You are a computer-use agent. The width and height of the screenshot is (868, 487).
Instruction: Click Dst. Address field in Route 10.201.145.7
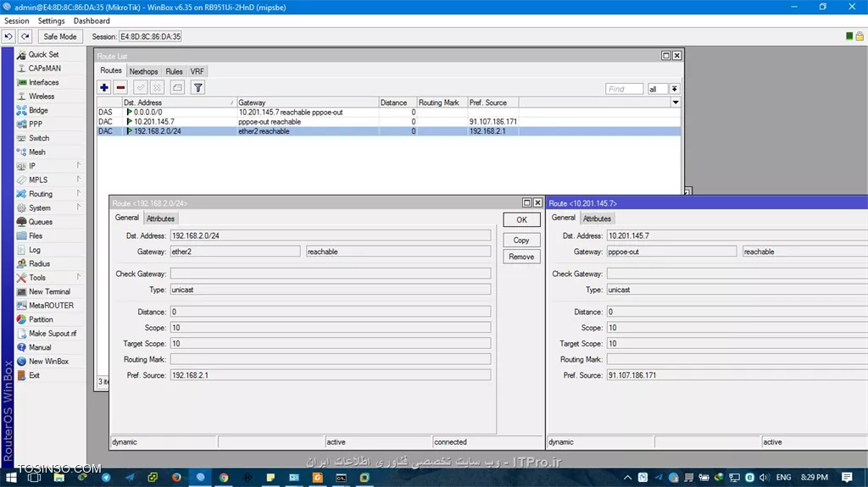(737, 235)
